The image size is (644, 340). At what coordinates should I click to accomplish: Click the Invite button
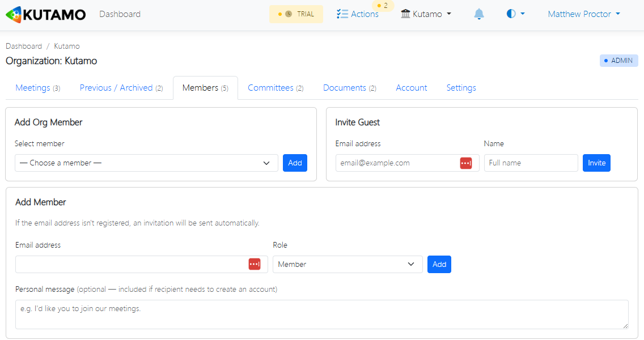coord(596,163)
